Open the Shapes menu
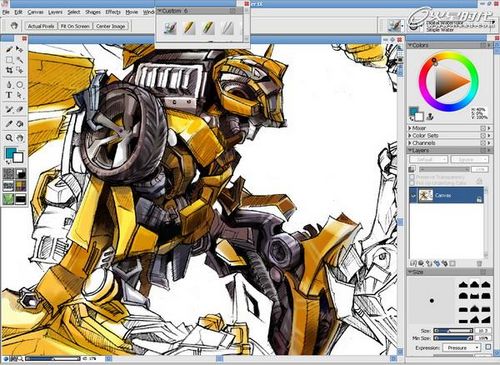 click(x=93, y=12)
